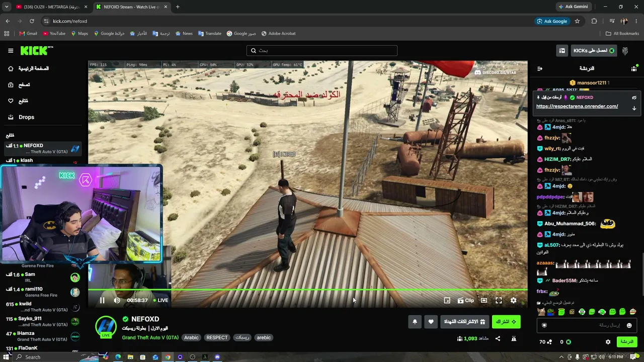Click the arebic tag
This screenshot has height=362, width=644.
264,337
